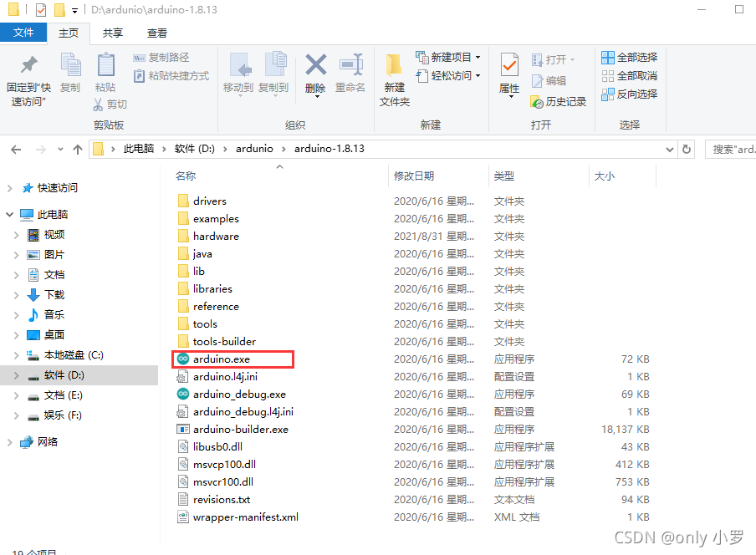This screenshot has height=555, width=756.
Task: Click Select None (全部取消)
Action: click(x=628, y=74)
